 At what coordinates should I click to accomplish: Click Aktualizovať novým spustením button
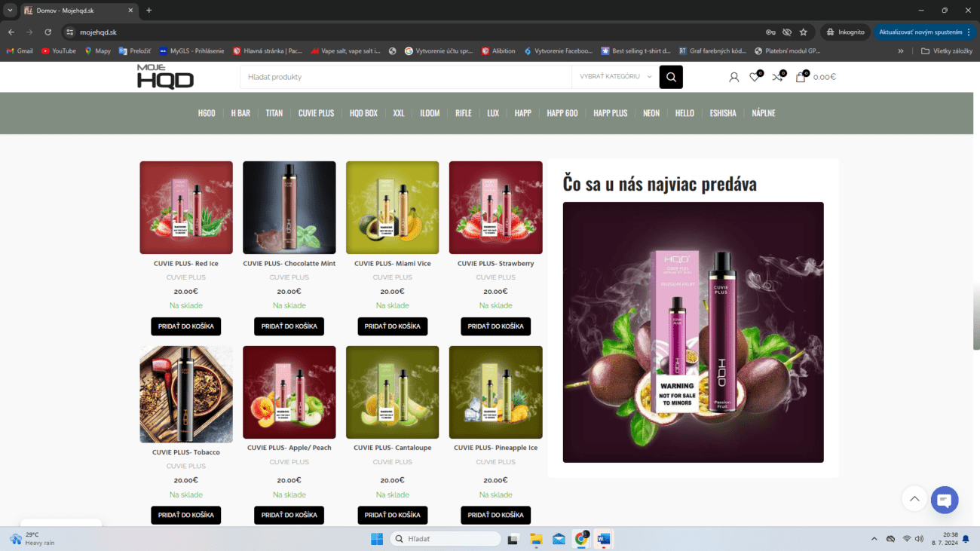click(925, 32)
